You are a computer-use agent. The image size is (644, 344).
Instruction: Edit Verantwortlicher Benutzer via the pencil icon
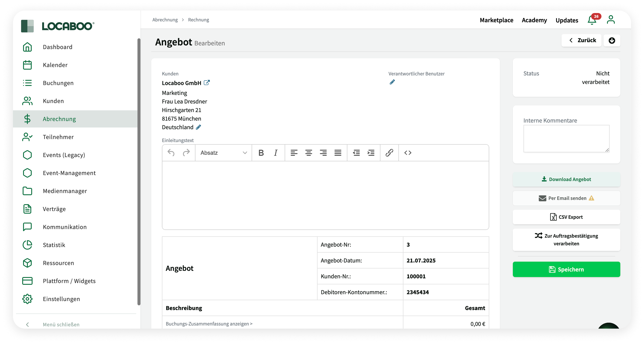point(392,82)
